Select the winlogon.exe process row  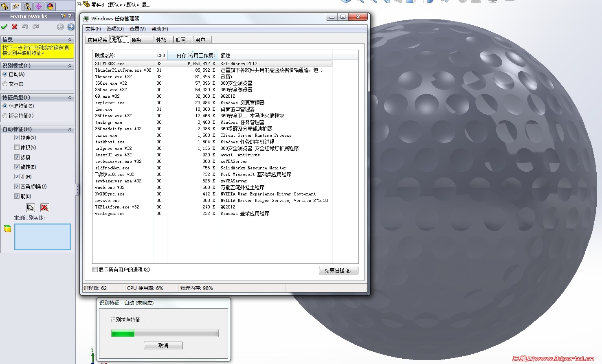(x=213, y=213)
